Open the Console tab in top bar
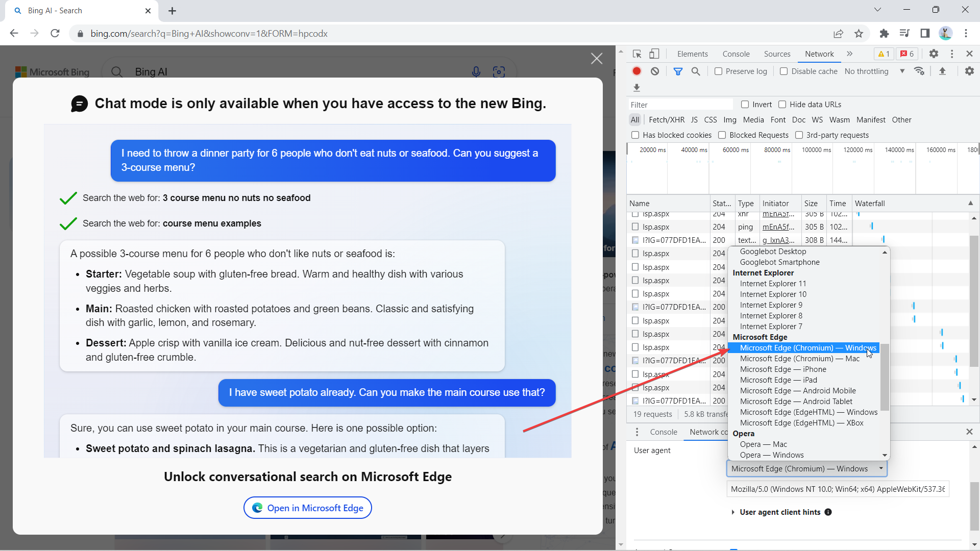This screenshot has width=980, height=551. [736, 54]
